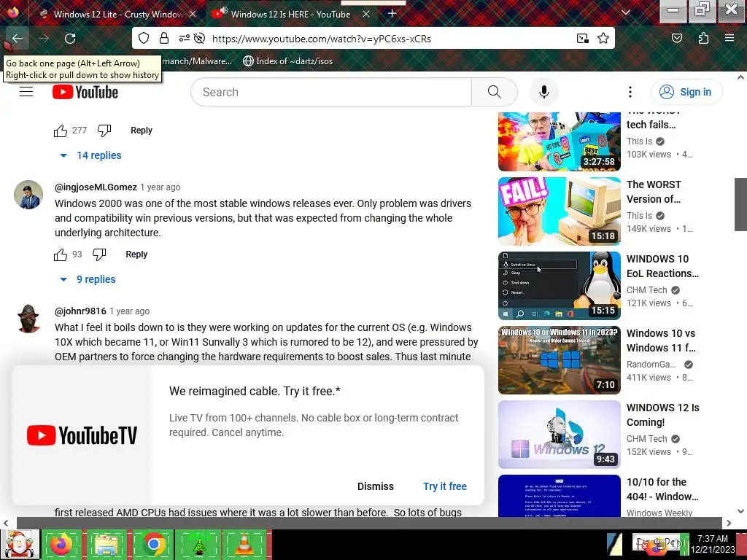Image resolution: width=747 pixels, height=560 pixels.
Task: Open the manch/Malware bookmark
Action: (x=197, y=61)
